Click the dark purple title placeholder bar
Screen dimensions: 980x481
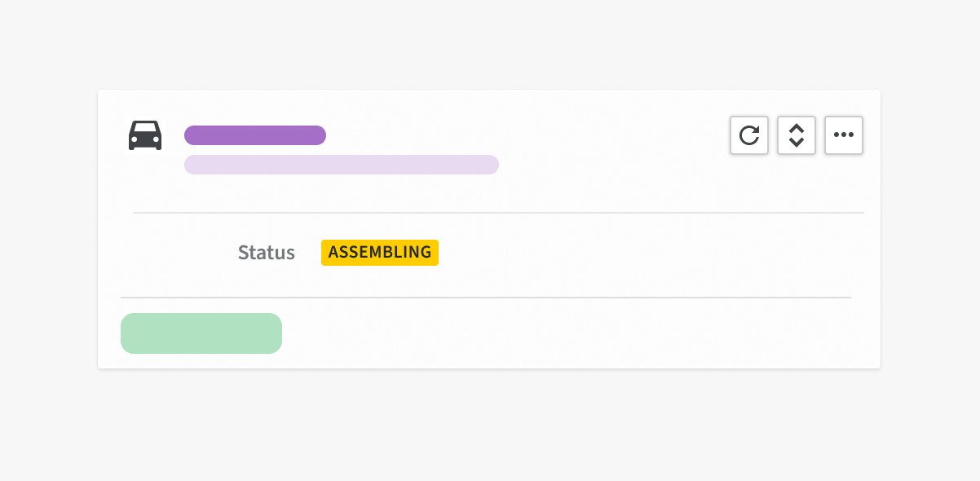(255, 135)
